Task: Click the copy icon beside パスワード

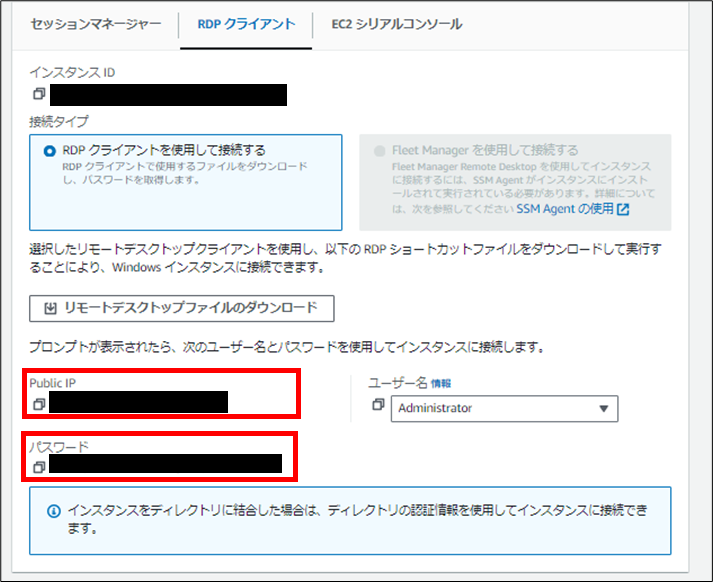Action: click(39, 467)
